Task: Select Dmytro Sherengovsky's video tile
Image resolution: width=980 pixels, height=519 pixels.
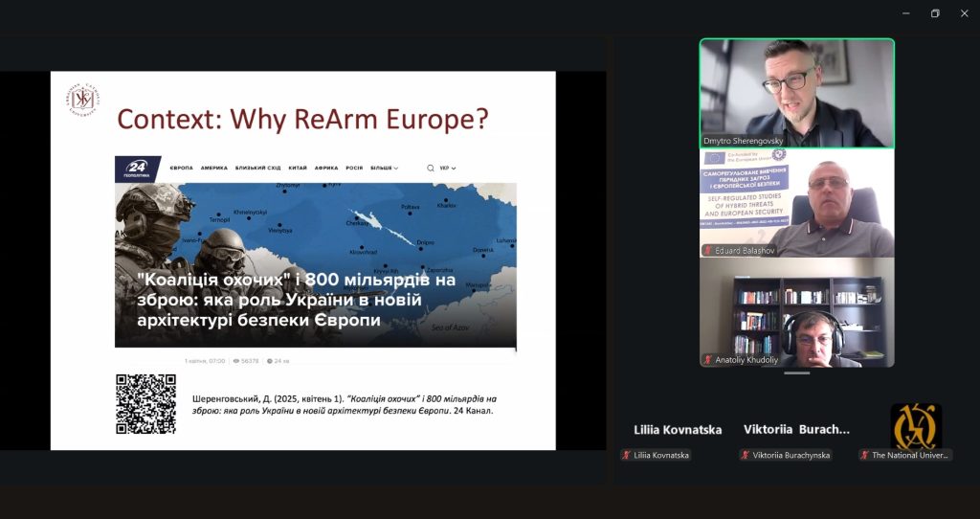Action: (796, 93)
